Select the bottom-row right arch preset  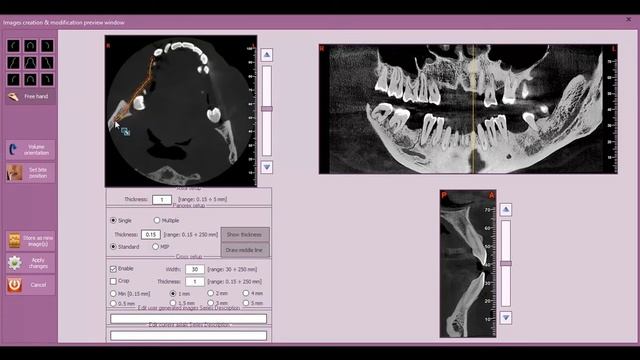(x=47, y=79)
